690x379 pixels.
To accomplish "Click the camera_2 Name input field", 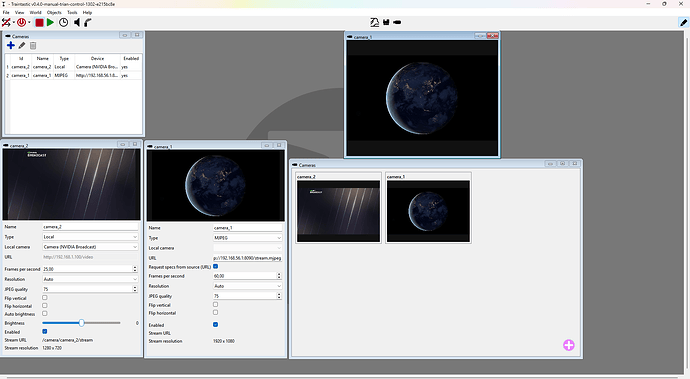I will [x=90, y=227].
